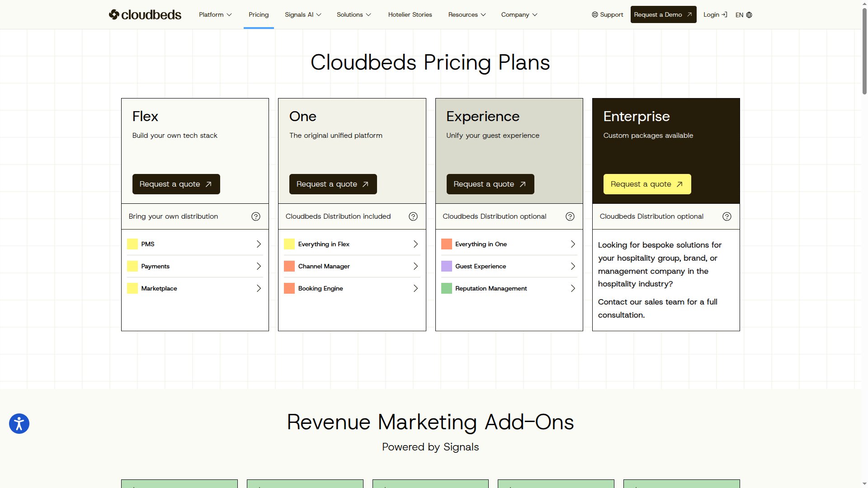Screen dimensions: 868x488
Task: Click Enterprise's Cloudbeds Distribution optional help icon
Action: [x=726, y=216]
